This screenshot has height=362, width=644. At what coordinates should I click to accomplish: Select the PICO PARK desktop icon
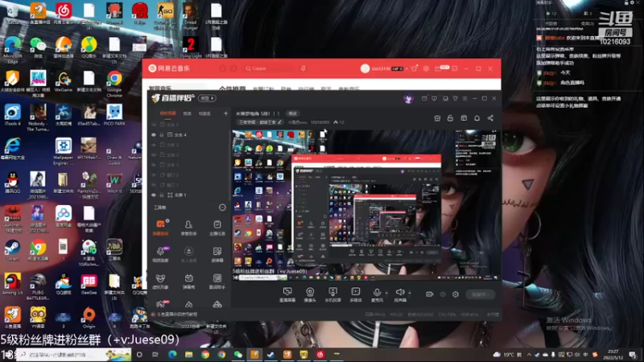(114, 115)
